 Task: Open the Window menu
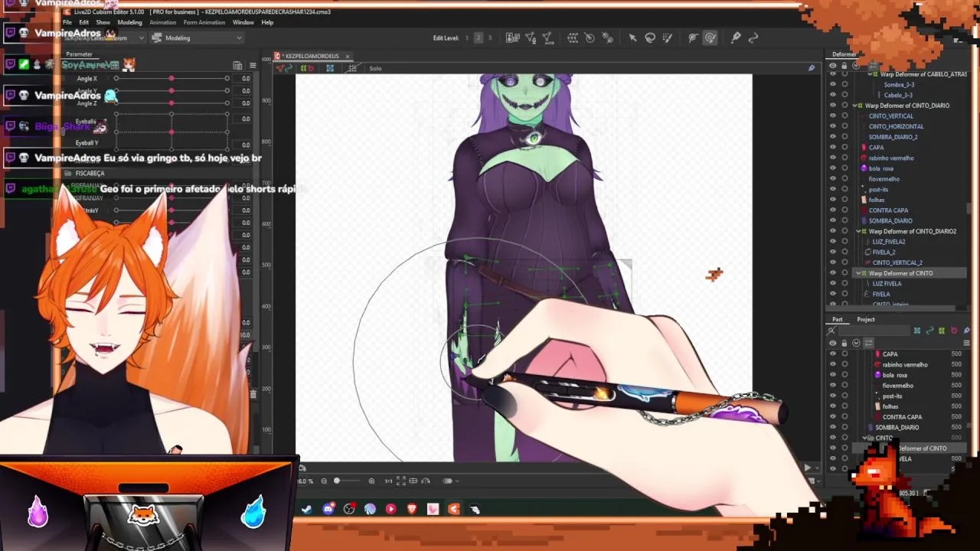243,22
